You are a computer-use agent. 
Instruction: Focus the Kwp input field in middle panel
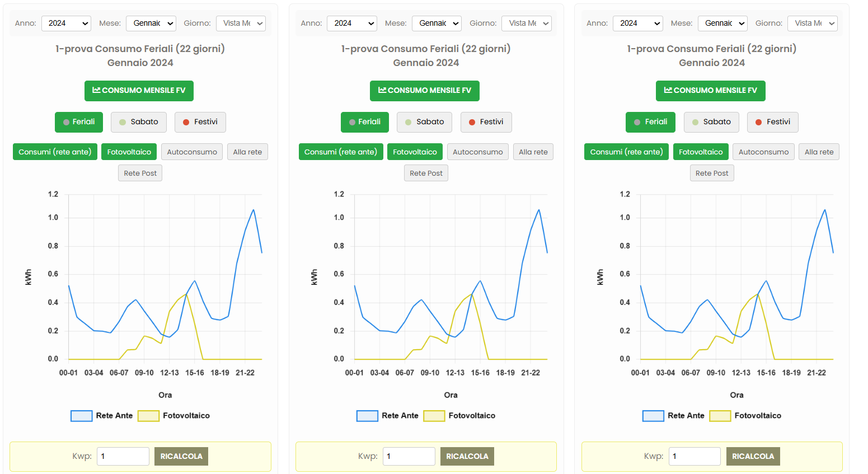click(409, 456)
